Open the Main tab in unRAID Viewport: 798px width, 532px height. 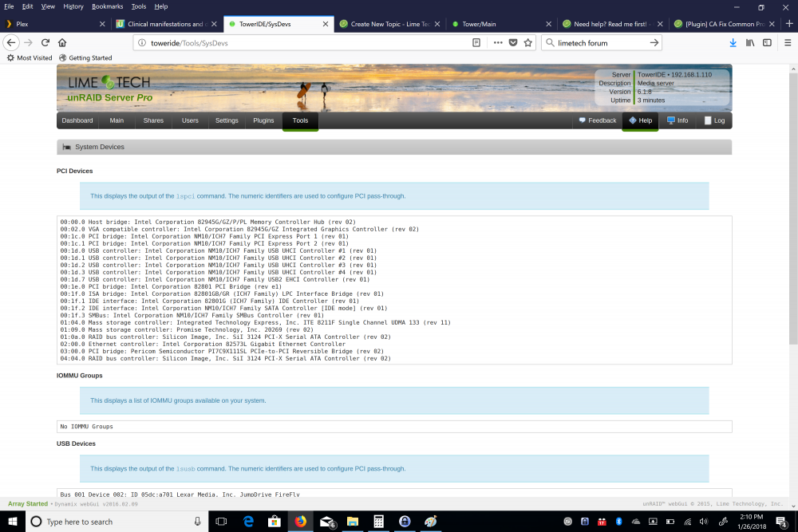[x=117, y=120]
